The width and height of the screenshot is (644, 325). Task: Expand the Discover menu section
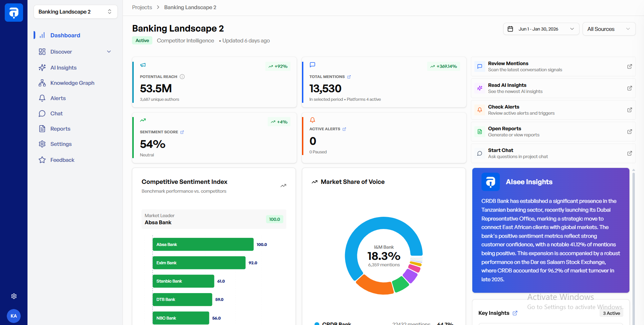pos(109,52)
